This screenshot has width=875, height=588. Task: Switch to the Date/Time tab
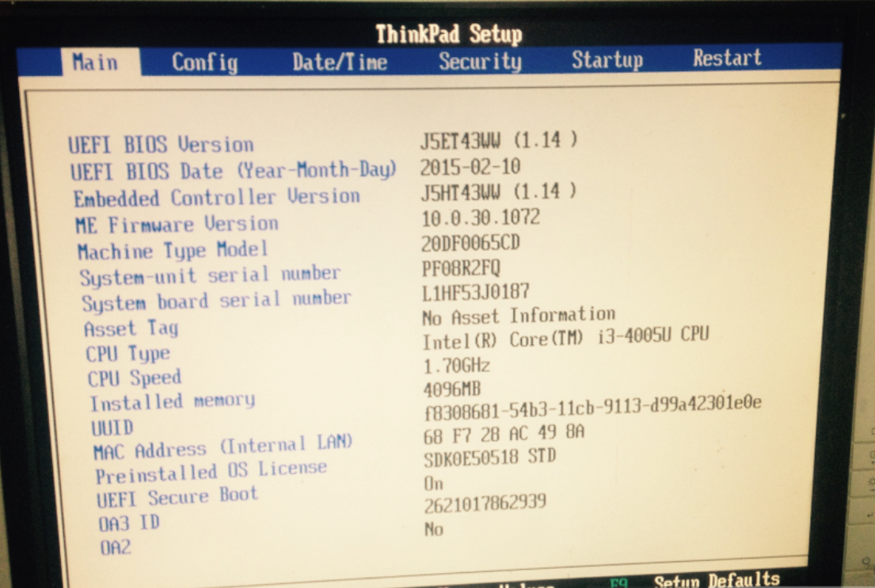(x=340, y=62)
